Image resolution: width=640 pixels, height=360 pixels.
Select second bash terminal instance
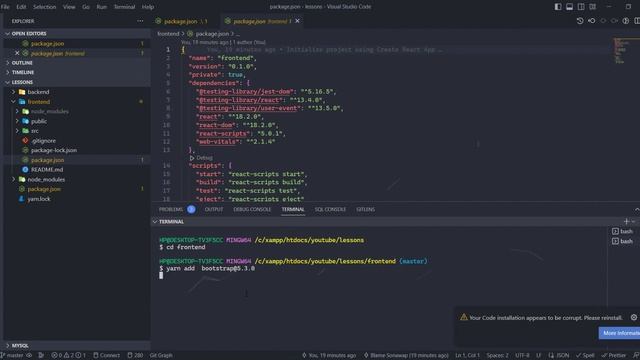pos(622,241)
